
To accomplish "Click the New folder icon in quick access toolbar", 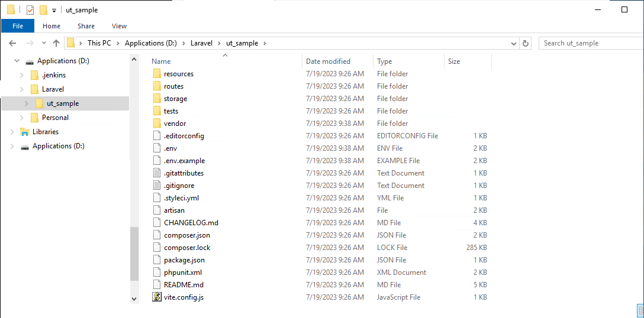I will 44,10.
